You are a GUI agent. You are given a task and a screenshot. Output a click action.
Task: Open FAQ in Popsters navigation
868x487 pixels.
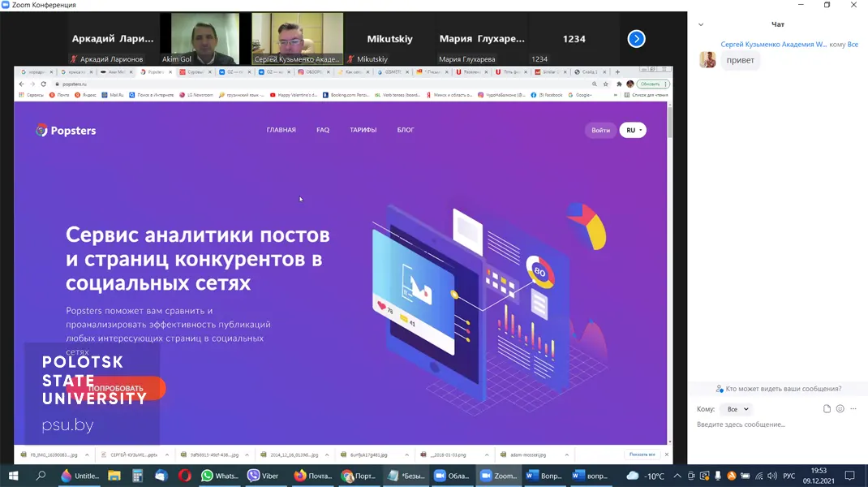(x=323, y=130)
